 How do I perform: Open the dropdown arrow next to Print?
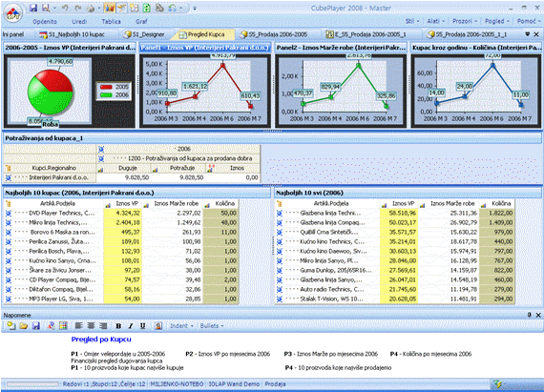coord(99,8)
